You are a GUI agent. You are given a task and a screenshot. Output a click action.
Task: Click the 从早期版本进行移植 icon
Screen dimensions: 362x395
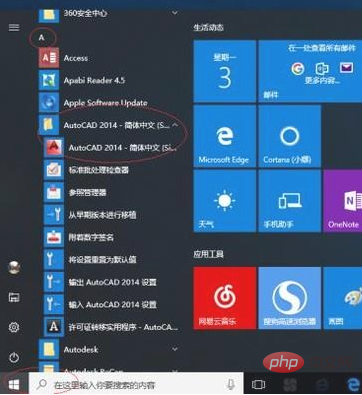click(x=54, y=215)
